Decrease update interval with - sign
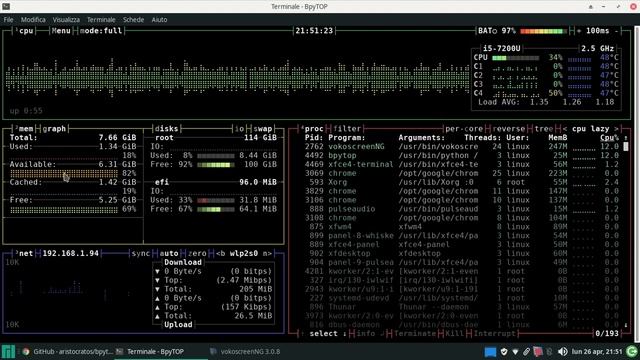Viewport: 640px width, 360px height. pos(616,31)
